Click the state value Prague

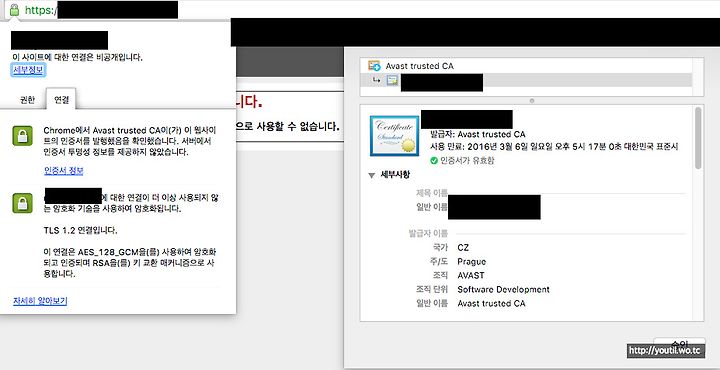point(472,262)
